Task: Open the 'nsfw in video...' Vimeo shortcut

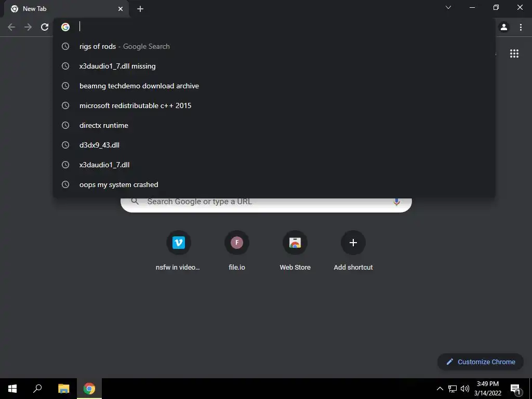Action: coord(179,251)
